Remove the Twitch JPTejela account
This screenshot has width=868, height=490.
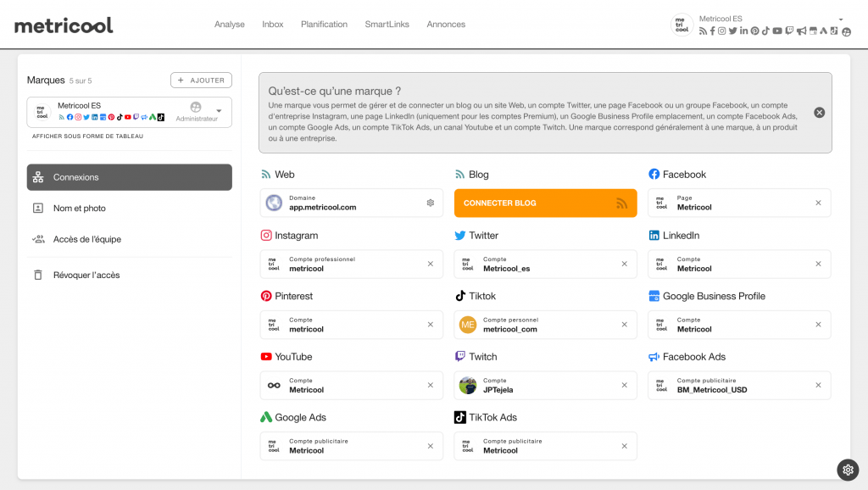pyautogui.click(x=625, y=386)
